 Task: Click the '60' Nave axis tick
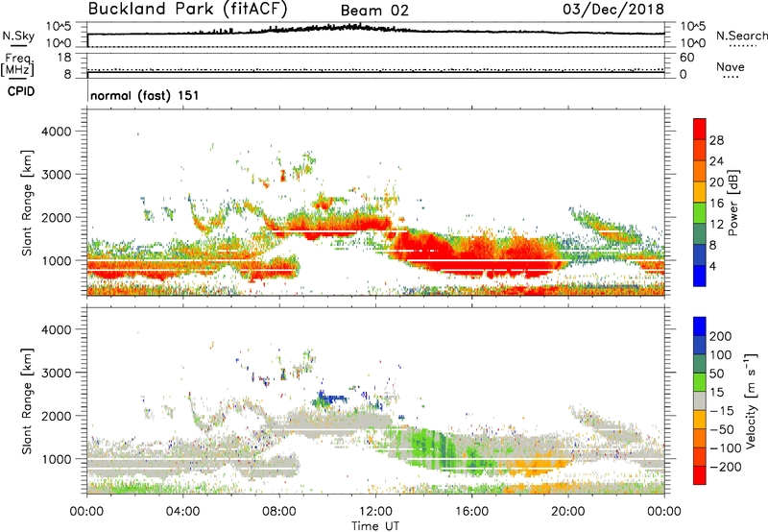point(686,58)
